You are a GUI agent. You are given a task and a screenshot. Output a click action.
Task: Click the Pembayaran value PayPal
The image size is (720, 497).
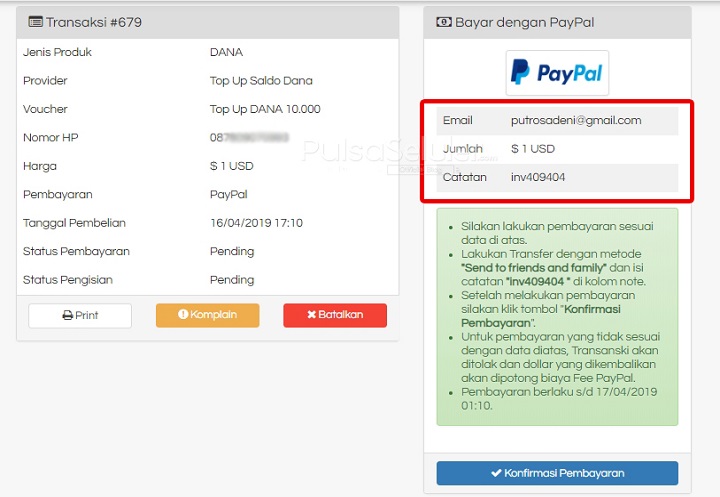click(228, 195)
